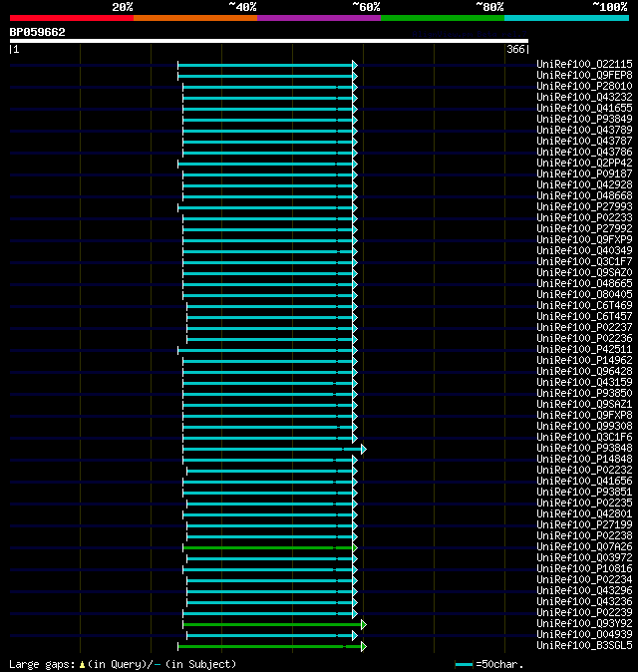Screen dimensions: 638x672
Task: Select label UniRef100_C6T457
Action: [584, 317]
